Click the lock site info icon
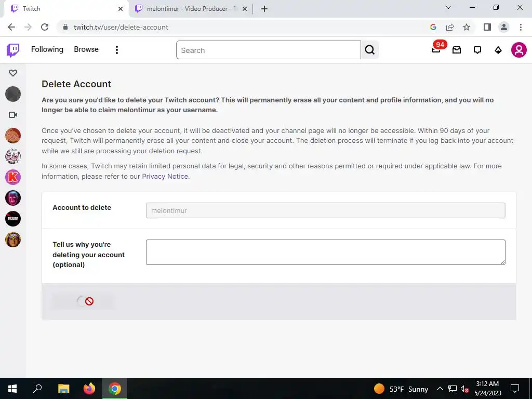This screenshot has width=532, height=399. (65, 27)
